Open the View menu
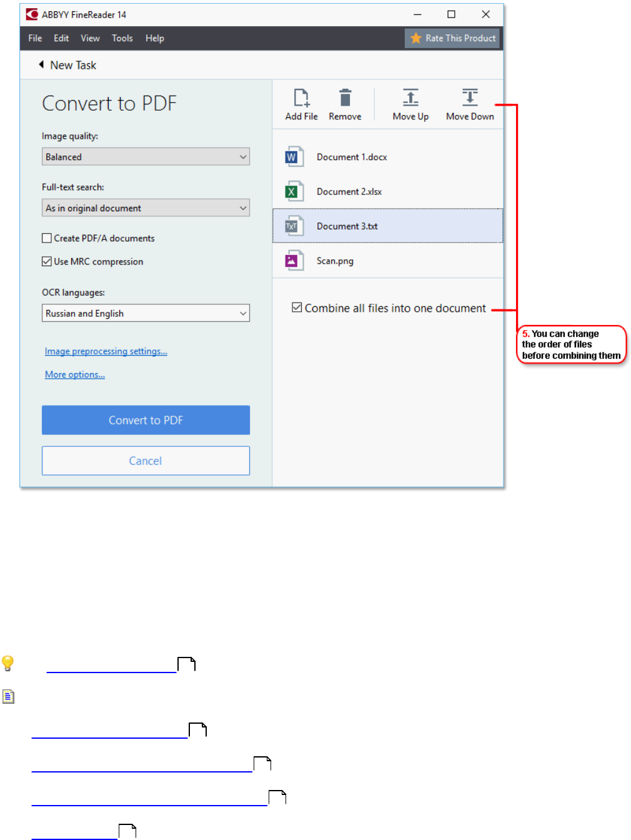Viewport: 631px width, 840px height. tap(90, 38)
